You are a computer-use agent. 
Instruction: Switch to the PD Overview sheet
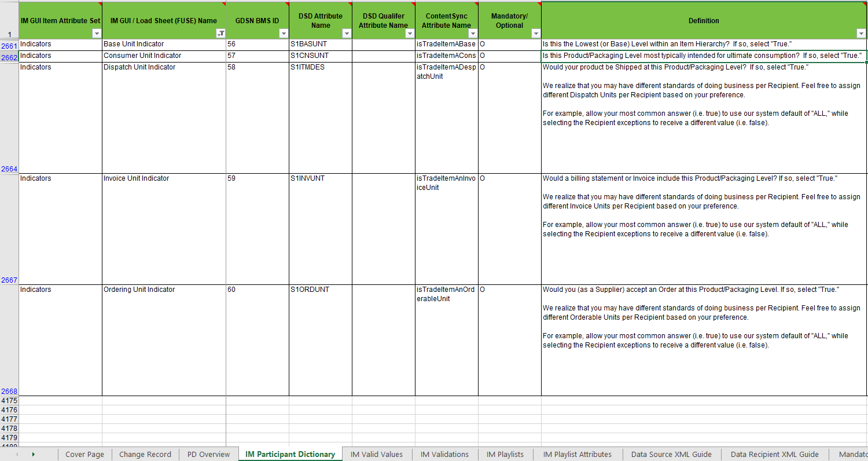(208, 454)
